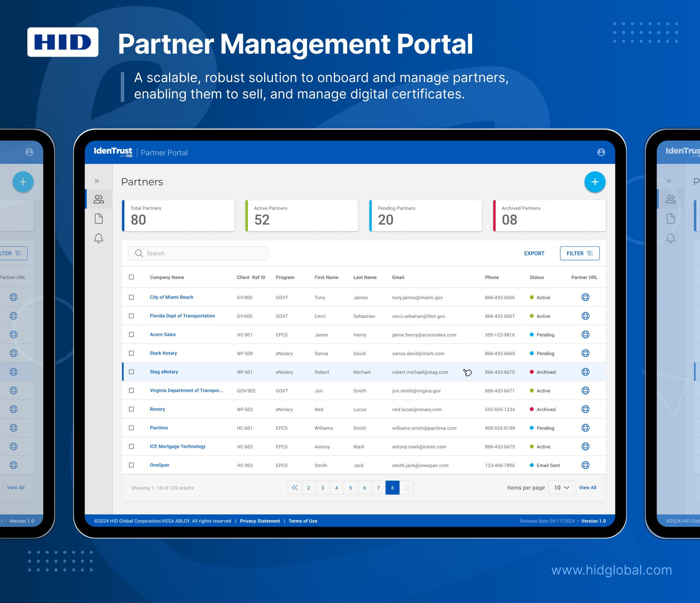Go to page 3
This screenshot has height=603, width=700.
(322, 488)
